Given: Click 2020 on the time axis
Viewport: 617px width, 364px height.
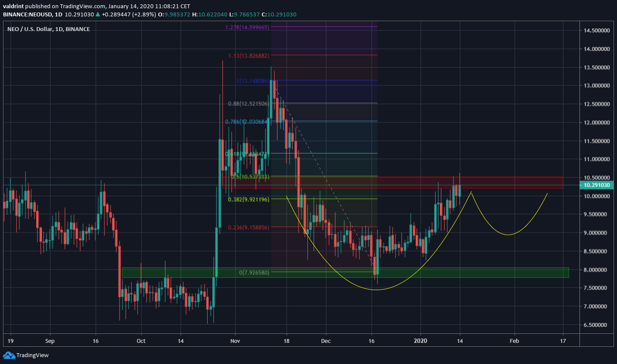Looking at the screenshot, I should tap(420, 341).
